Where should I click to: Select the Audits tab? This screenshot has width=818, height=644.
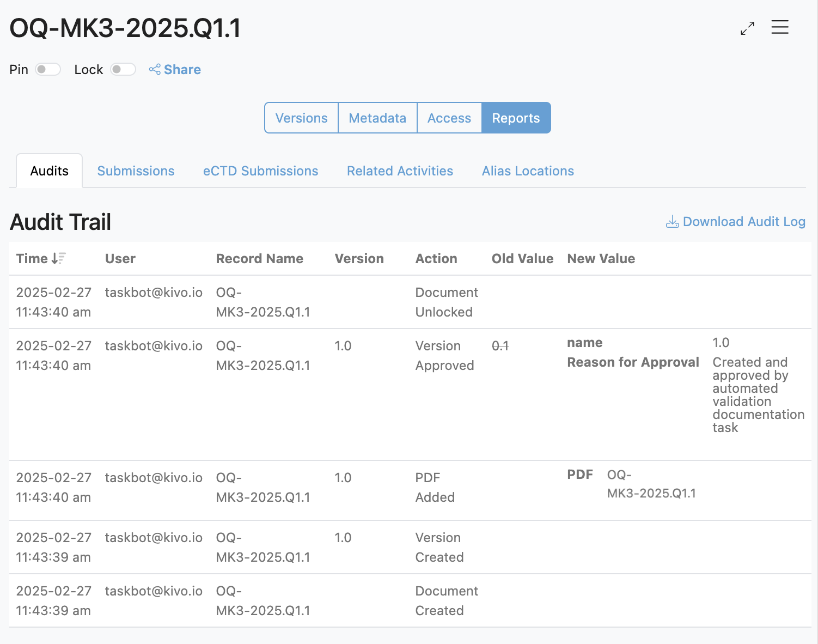pos(49,170)
